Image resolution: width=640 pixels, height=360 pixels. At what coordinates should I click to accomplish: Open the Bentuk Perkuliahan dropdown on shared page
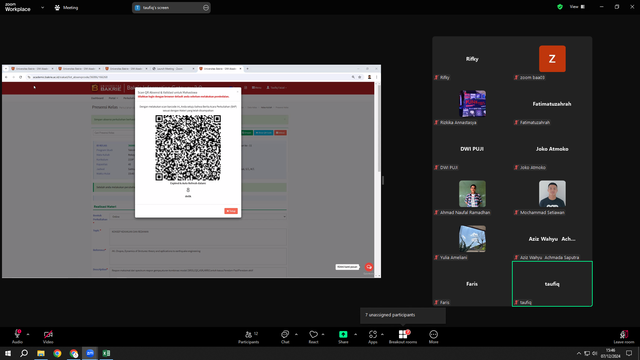point(198,217)
